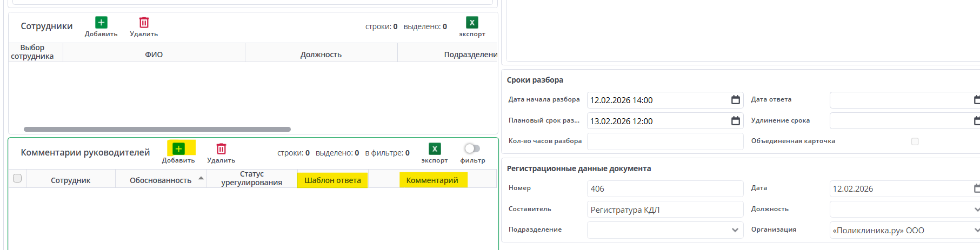Focus the Плановый срок разбора field
Image resolution: width=980 pixels, height=250 pixels.
point(665,121)
